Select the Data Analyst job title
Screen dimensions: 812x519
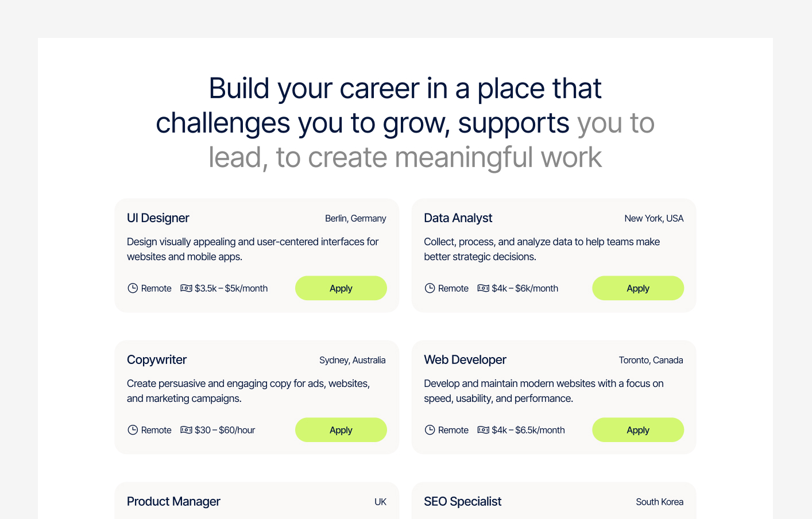tap(458, 218)
